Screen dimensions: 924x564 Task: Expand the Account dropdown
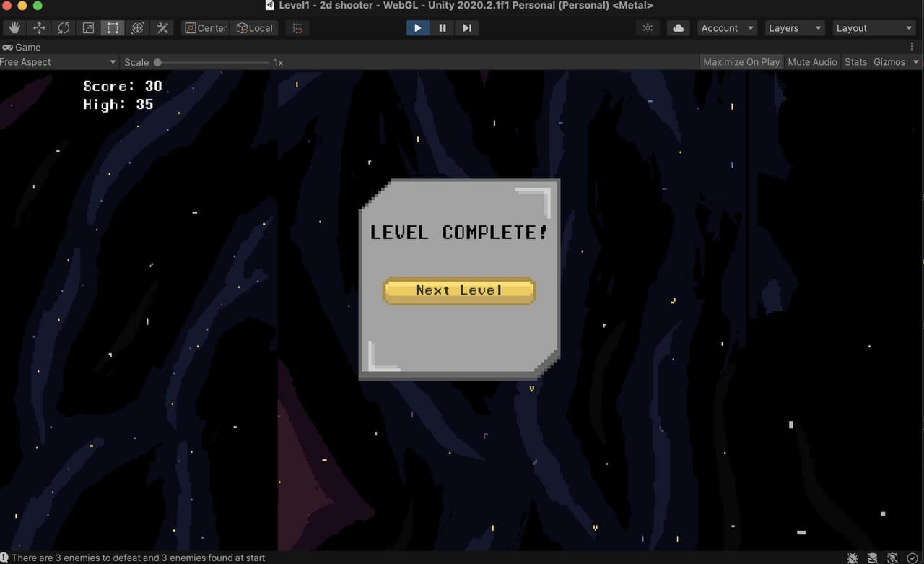tap(727, 28)
